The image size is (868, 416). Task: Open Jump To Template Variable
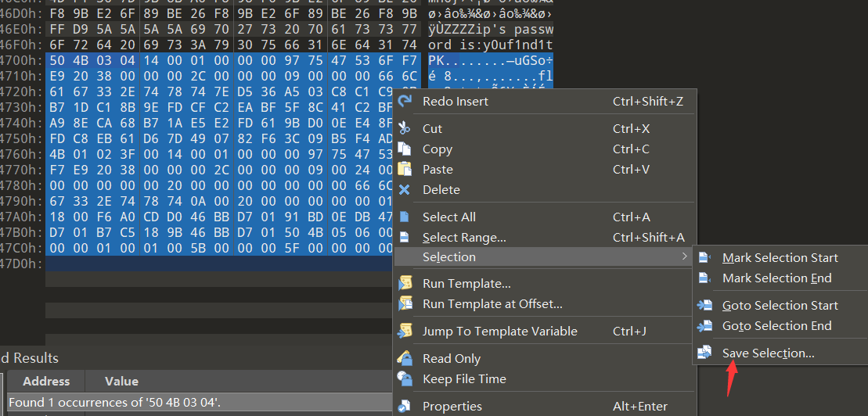pos(499,332)
